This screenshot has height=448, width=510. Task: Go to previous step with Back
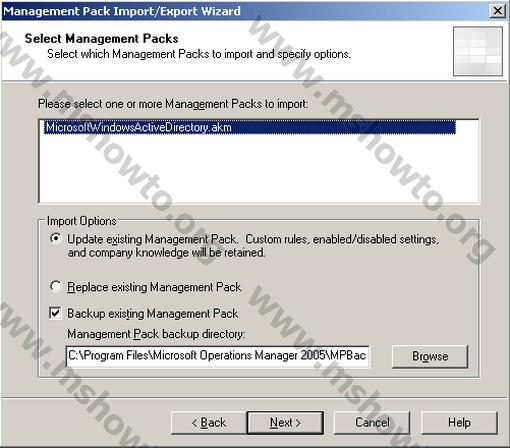coord(209,423)
